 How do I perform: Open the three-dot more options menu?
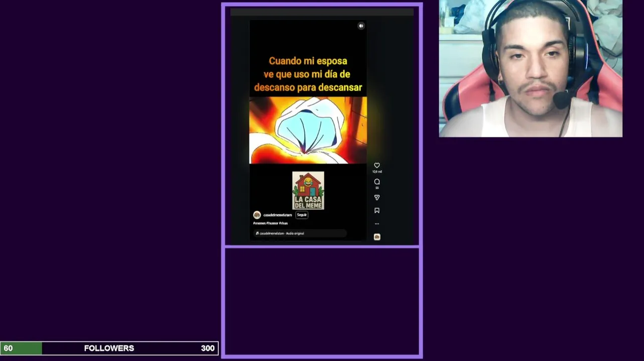coord(377,224)
